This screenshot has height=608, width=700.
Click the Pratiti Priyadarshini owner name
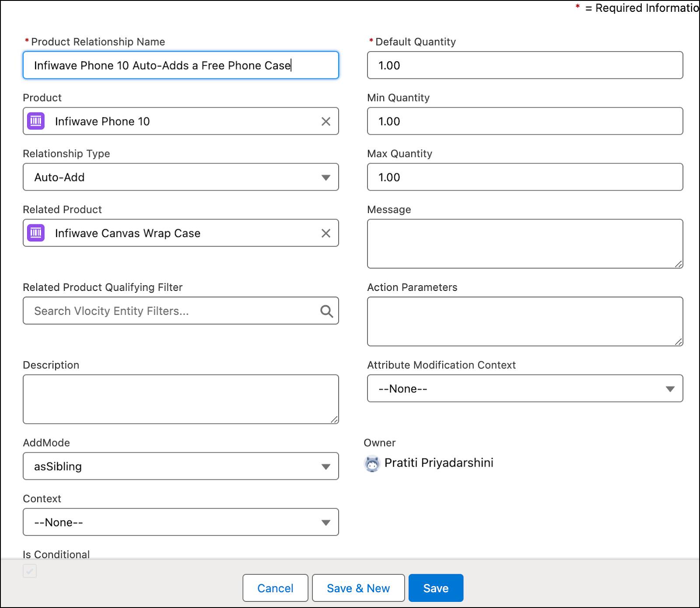tap(439, 463)
